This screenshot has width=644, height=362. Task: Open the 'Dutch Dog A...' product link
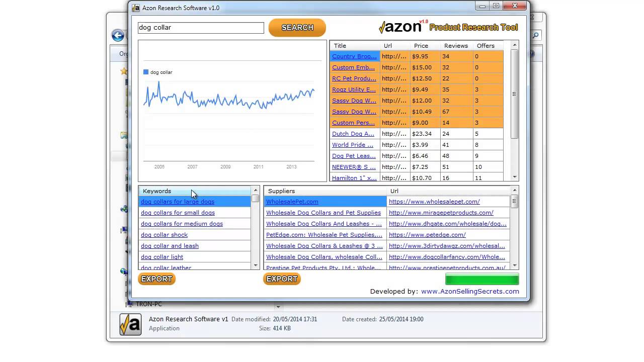pos(353,134)
